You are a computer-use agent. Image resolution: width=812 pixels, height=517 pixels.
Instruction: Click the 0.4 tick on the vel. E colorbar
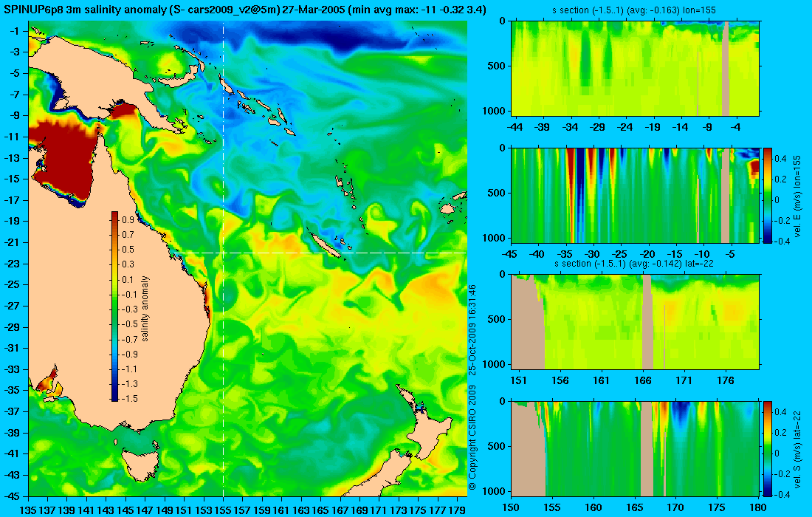[780, 159]
